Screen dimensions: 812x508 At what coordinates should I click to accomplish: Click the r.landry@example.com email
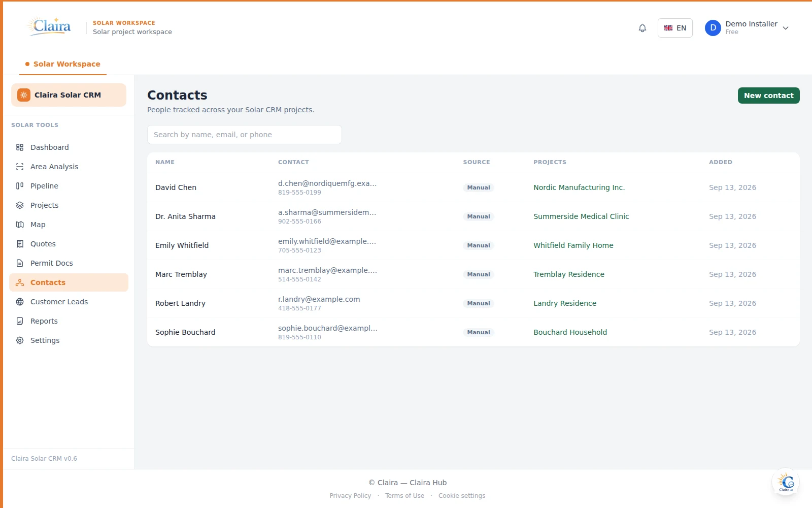(319, 299)
